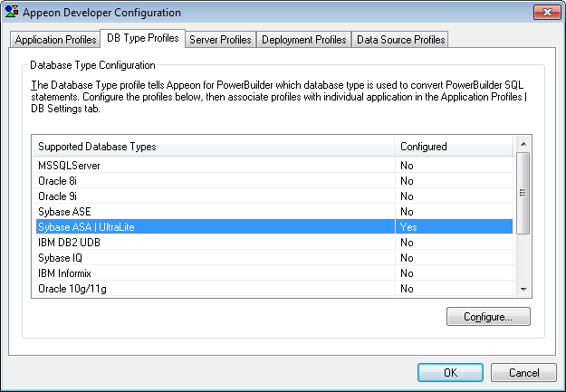This screenshot has width=566, height=392.
Task: Select the Sybase ASA | UltraLite row
Action: click(x=274, y=226)
